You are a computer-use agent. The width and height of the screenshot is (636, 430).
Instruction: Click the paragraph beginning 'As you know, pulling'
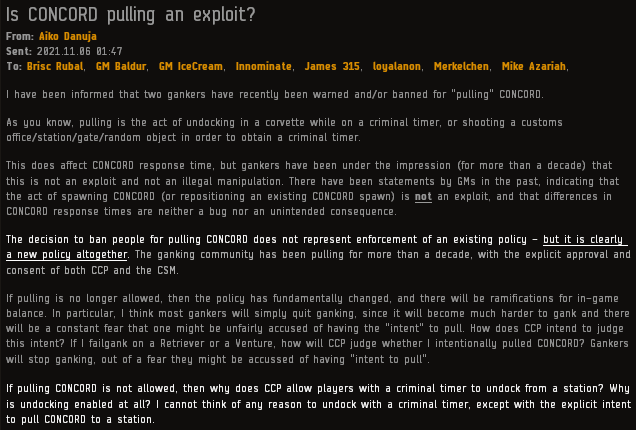pos(284,130)
